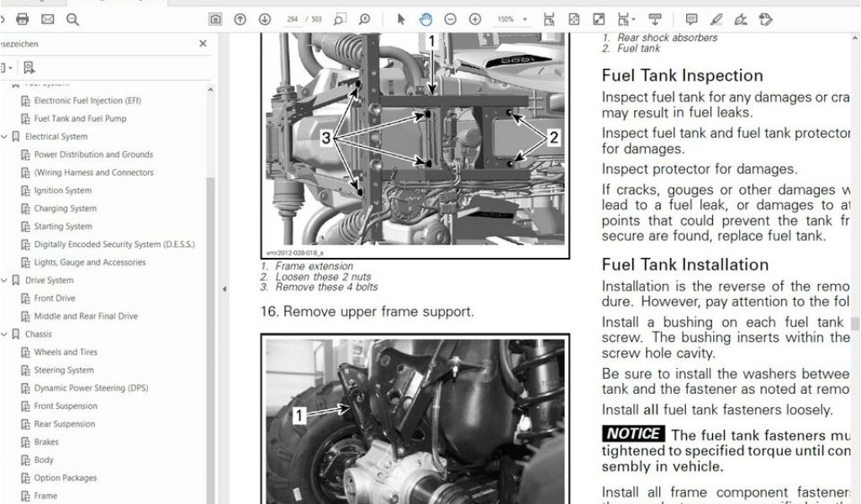861x504 pixels.
Task: Go to the next page with the down arrow
Action: click(x=265, y=19)
